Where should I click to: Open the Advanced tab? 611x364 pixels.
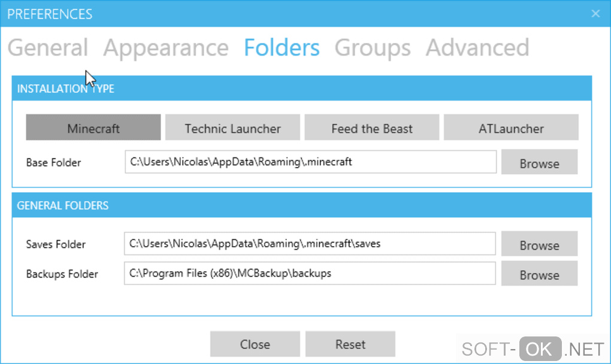tap(477, 48)
